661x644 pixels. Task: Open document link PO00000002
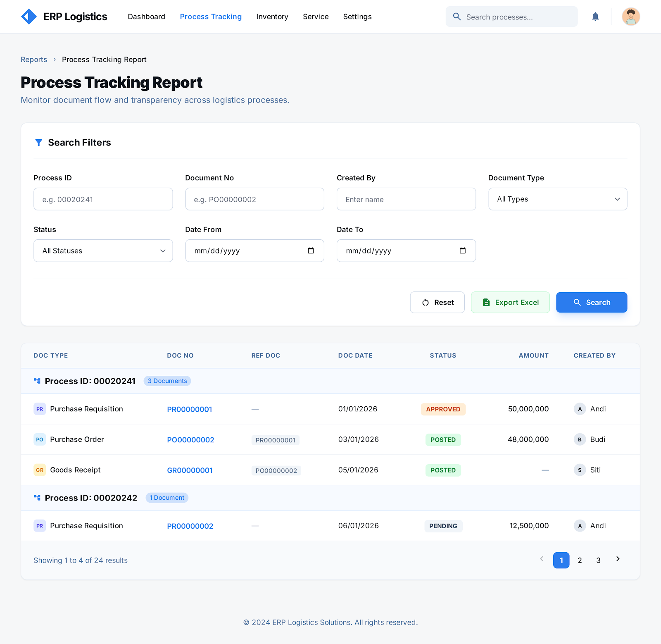190,440
